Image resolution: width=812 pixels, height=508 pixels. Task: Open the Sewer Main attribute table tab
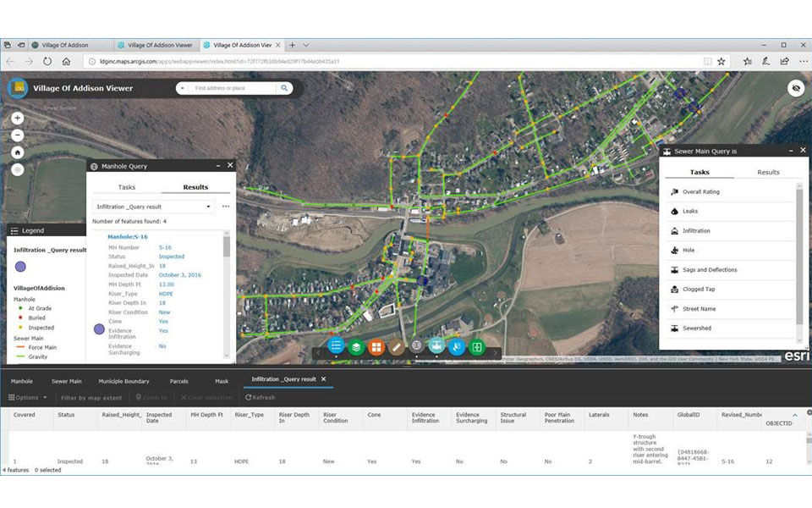67,381
